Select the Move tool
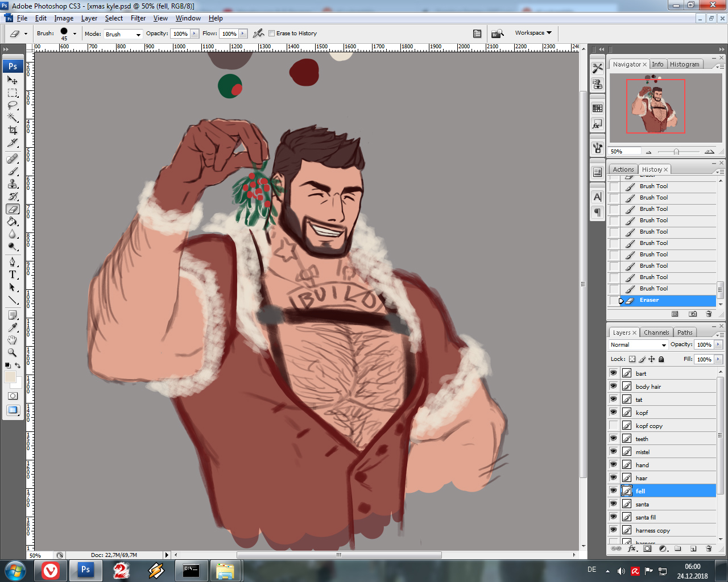The image size is (728, 582). (x=13, y=80)
